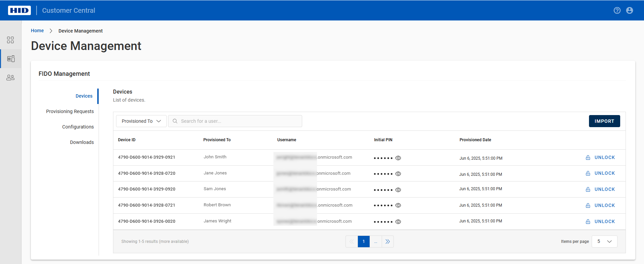Open the Configurations tab
This screenshot has height=264, width=644.
[78, 127]
